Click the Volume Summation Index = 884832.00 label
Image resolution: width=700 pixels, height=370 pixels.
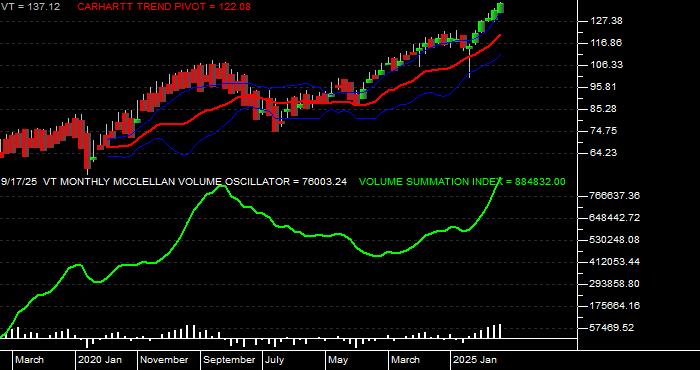point(462,182)
